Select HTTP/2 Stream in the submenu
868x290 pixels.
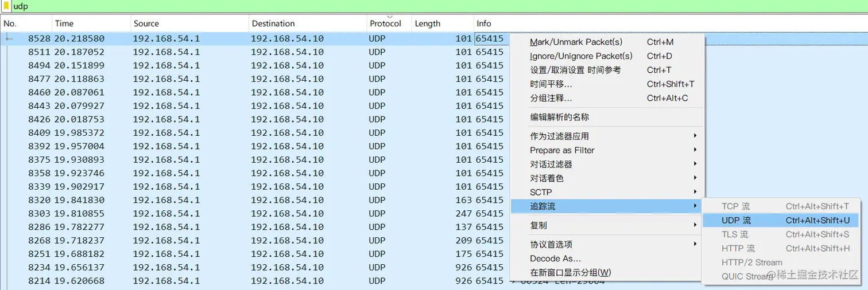tap(781, 262)
